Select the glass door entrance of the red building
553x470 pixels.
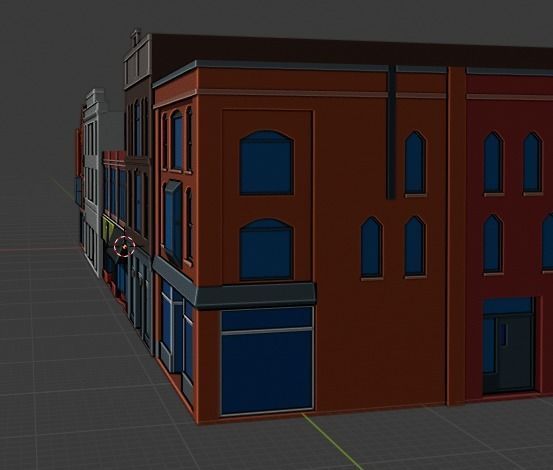coord(508,346)
